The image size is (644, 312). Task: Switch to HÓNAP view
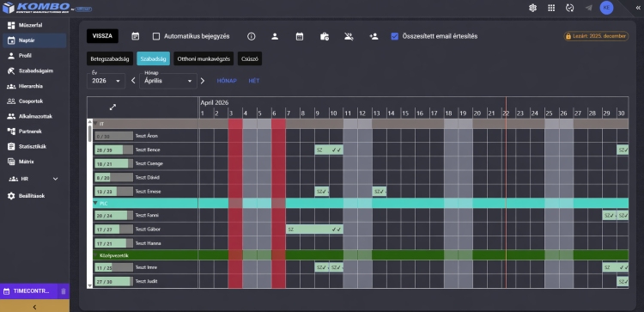(227, 81)
